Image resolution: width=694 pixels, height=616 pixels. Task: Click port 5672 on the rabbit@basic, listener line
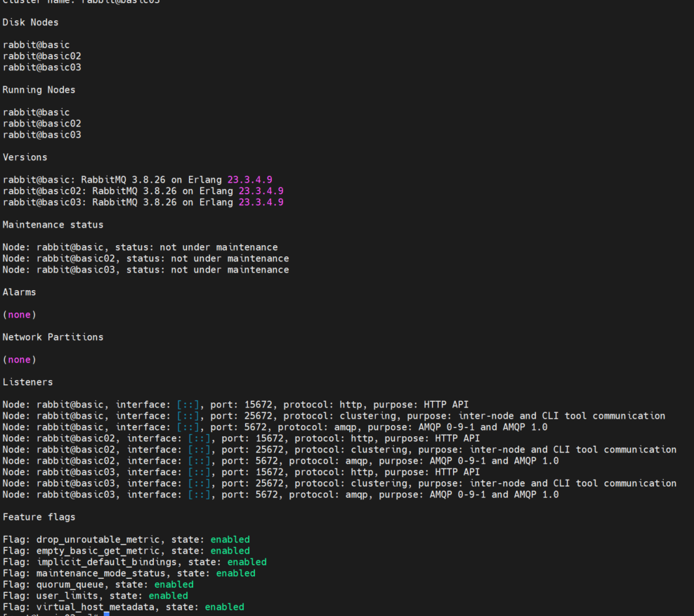(256, 428)
